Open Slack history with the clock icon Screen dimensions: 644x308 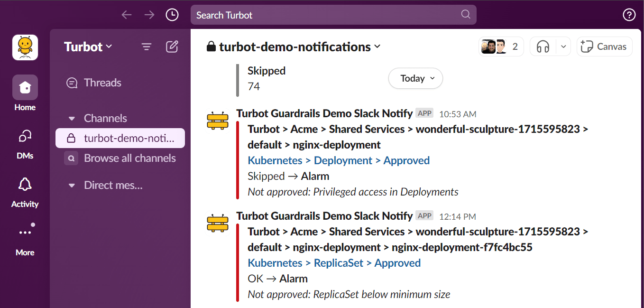[172, 15]
